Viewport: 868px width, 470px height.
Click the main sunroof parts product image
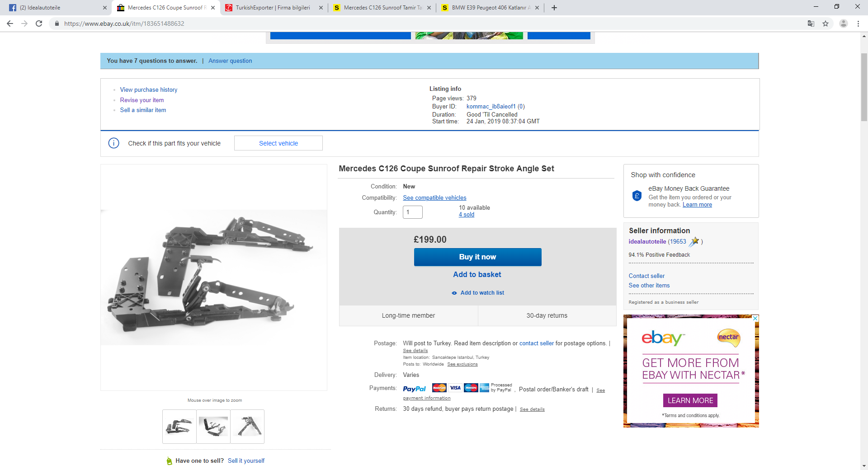[x=214, y=277]
